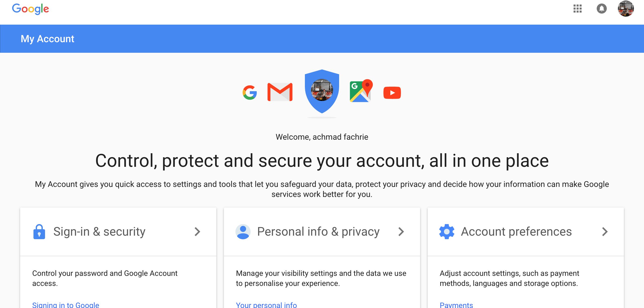The image size is (644, 308).
Task: Click the Google logo in header
Action: pos(30,9)
